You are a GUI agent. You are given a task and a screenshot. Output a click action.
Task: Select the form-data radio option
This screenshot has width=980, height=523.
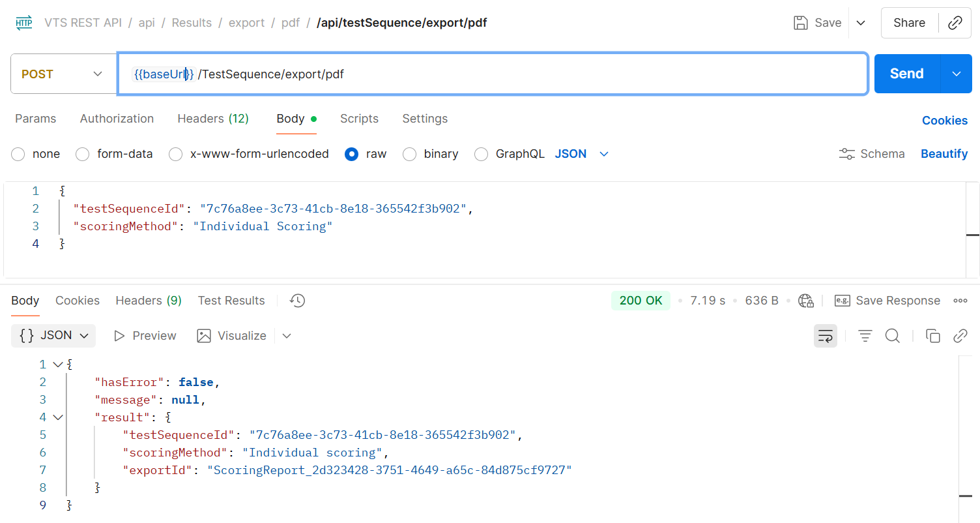(x=83, y=155)
